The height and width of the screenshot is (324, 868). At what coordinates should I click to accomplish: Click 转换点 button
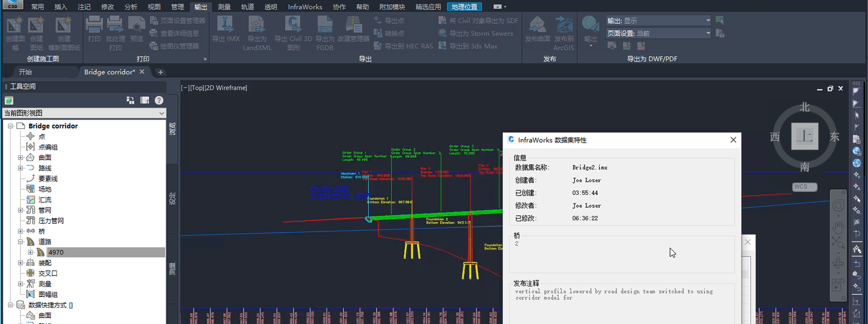(389, 33)
